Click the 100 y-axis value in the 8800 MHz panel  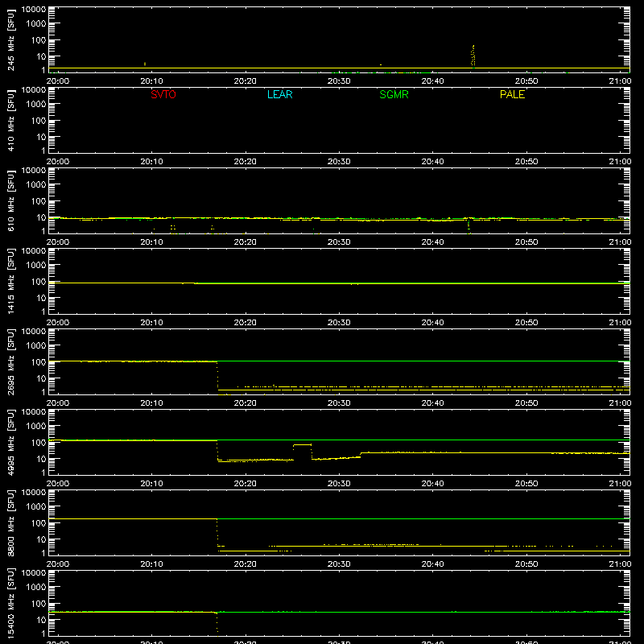click(x=39, y=523)
